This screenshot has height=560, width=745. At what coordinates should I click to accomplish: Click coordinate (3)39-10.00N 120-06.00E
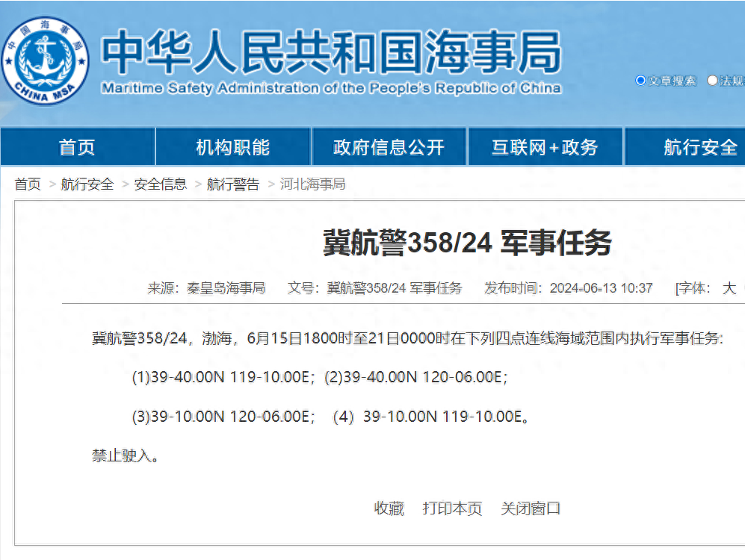pyautogui.click(x=223, y=417)
